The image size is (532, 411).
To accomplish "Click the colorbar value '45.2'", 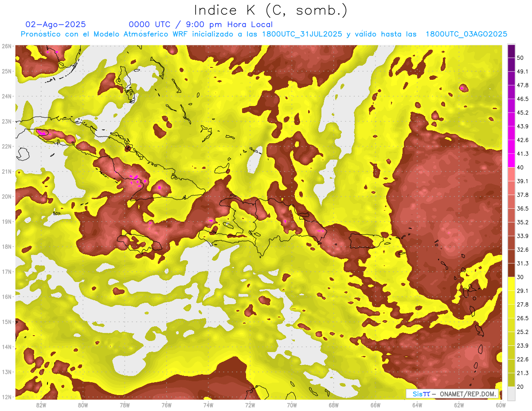I will pos(523,113).
